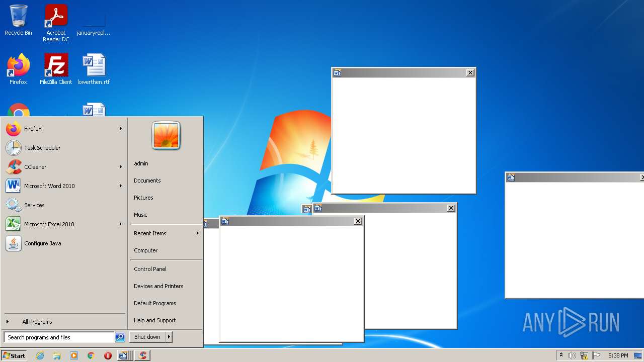Open Windows Explorer folder taskbar icon

[57, 355]
